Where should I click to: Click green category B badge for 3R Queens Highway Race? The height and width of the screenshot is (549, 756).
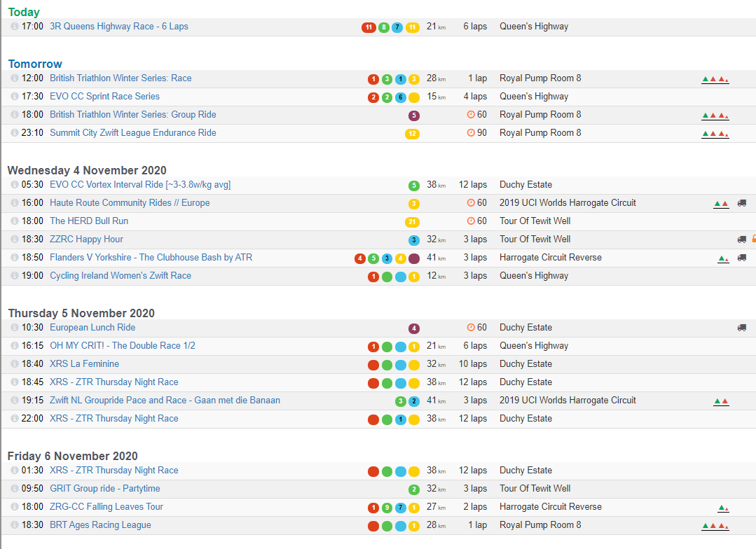click(x=384, y=27)
